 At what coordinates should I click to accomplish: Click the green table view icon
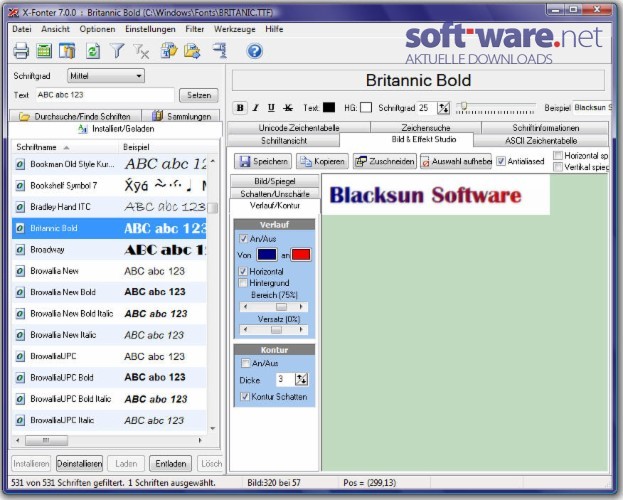click(44, 51)
